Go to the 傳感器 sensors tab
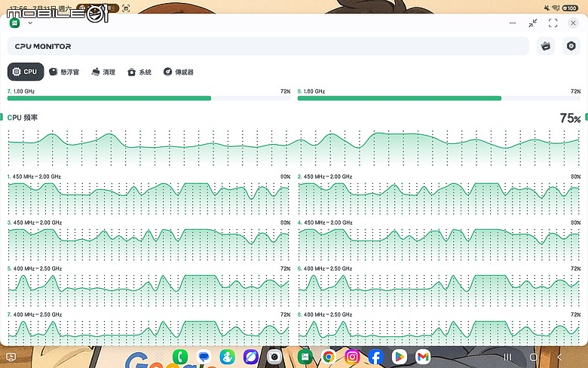Image resolution: width=588 pixels, height=368 pixels. coord(179,72)
